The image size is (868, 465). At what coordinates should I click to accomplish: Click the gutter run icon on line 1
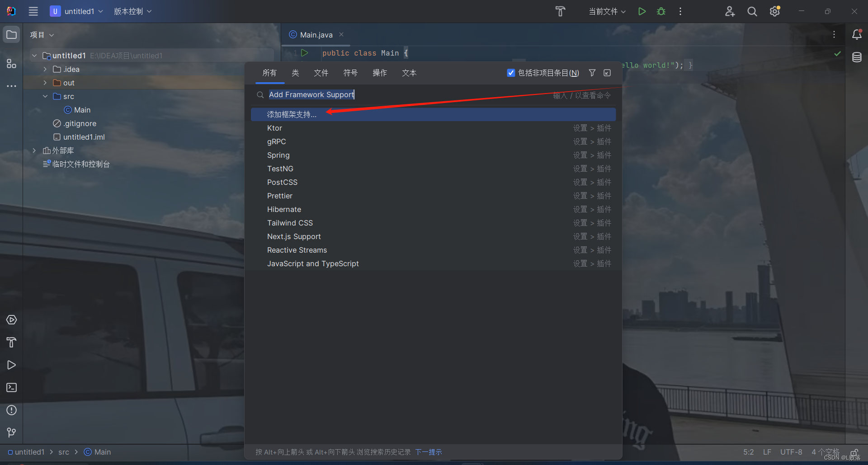tap(305, 53)
